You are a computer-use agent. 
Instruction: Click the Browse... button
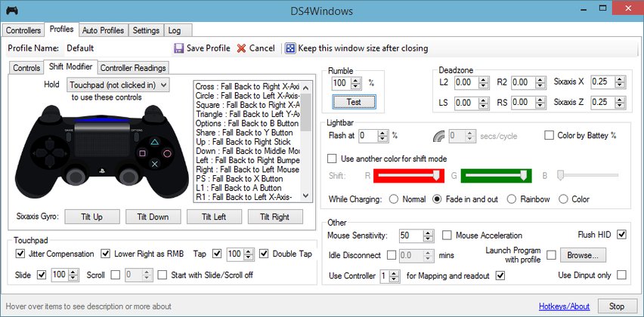[583, 255]
